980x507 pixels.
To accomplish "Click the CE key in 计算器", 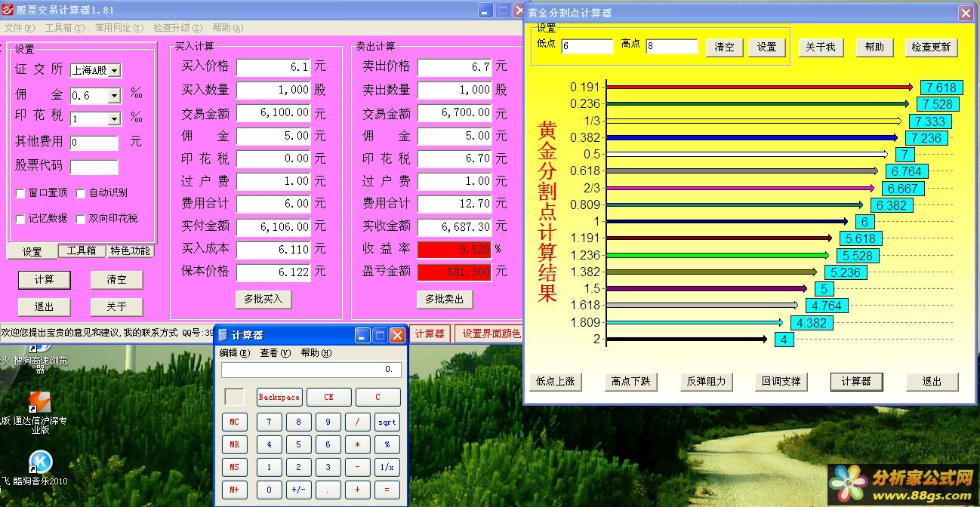I will tap(328, 398).
